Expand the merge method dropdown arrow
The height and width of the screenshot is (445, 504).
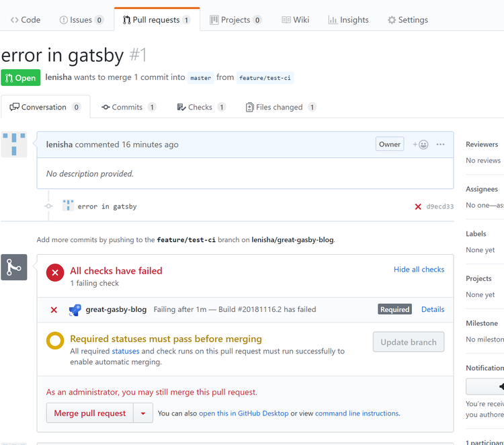(x=143, y=413)
